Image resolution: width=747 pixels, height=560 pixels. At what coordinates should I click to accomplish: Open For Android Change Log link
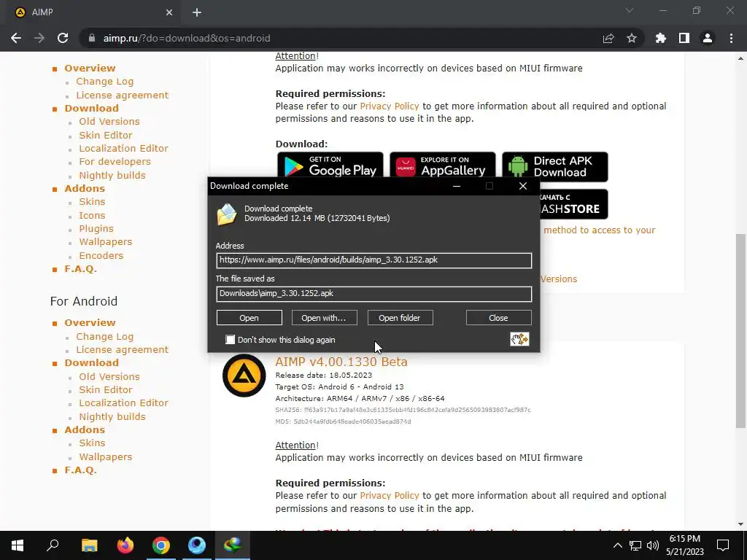click(x=105, y=337)
